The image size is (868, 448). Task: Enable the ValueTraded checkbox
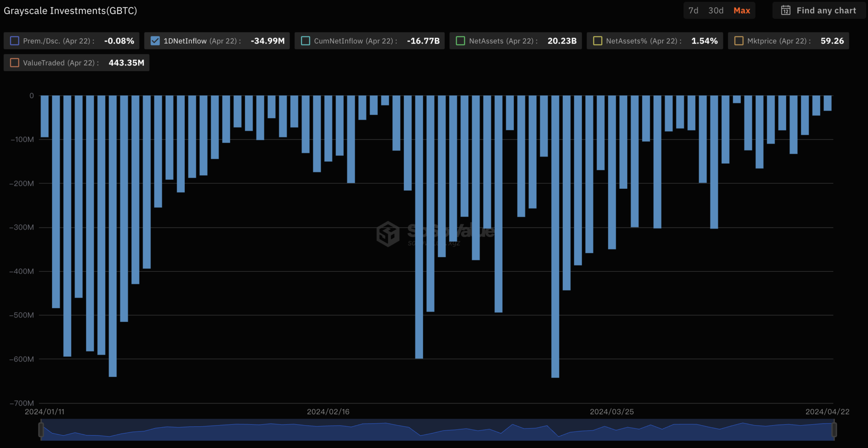tap(15, 63)
